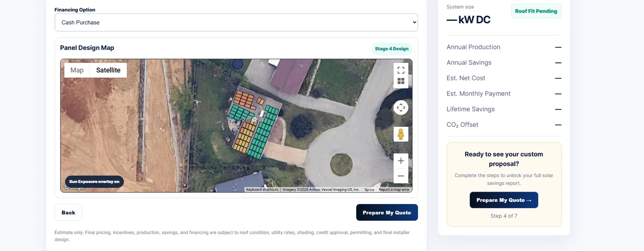644x251 pixels.
Task: Click the Step 4 of 7 text
Action: pos(503,216)
